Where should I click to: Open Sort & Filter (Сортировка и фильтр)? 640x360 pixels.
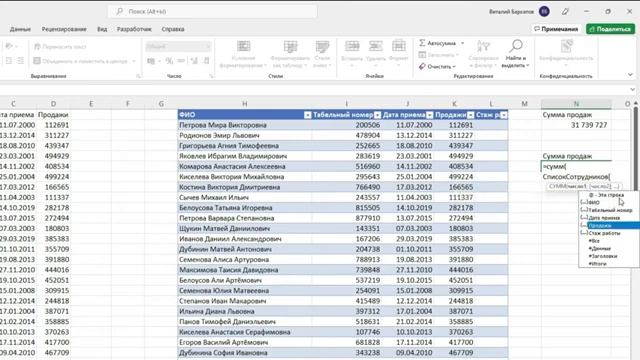pos(483,54)
